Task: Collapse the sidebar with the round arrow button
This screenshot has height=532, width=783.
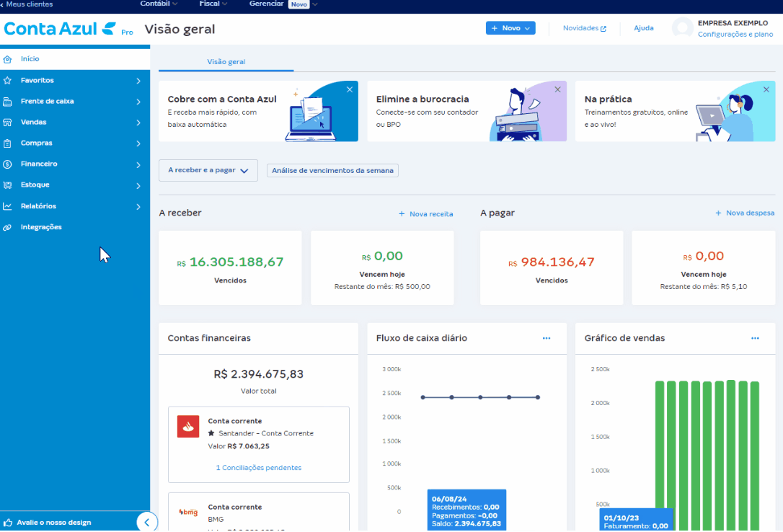Action: point(147,523)
